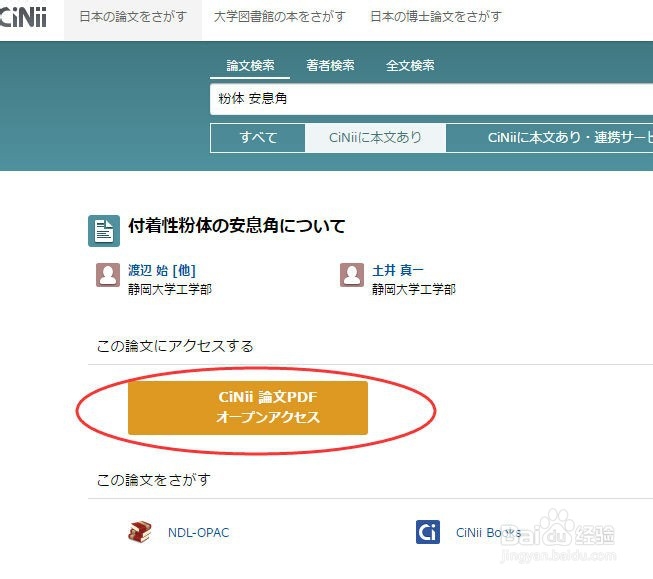The width and height of the screenshot is (653, 579).
Task: Click the この論文にアクセスする heading
Action: (x=175, y=346)
